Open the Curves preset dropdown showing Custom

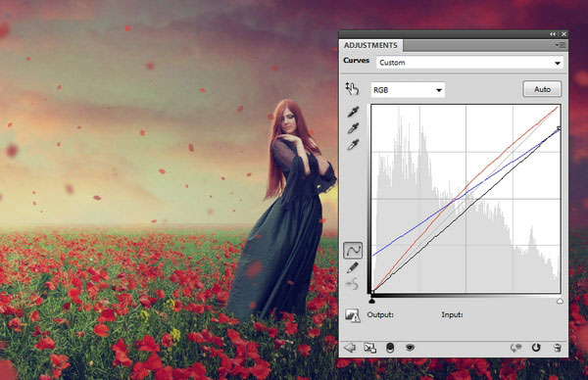(470, 63)
